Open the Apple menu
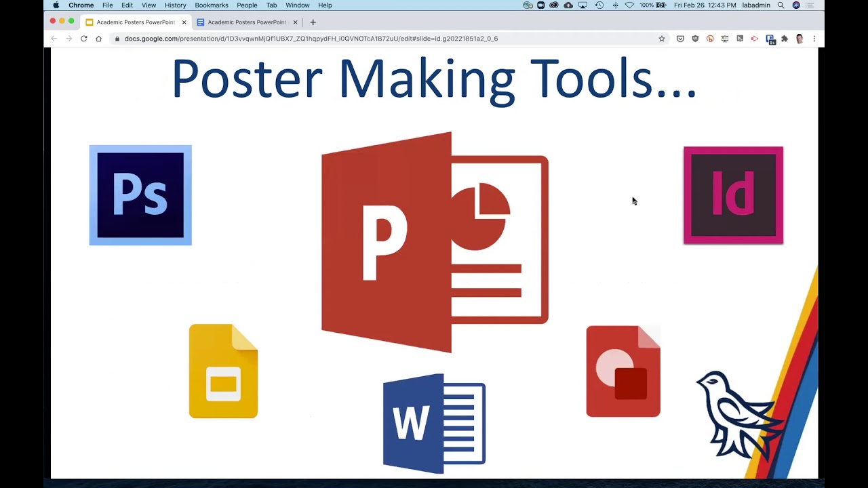 [56, 5]
